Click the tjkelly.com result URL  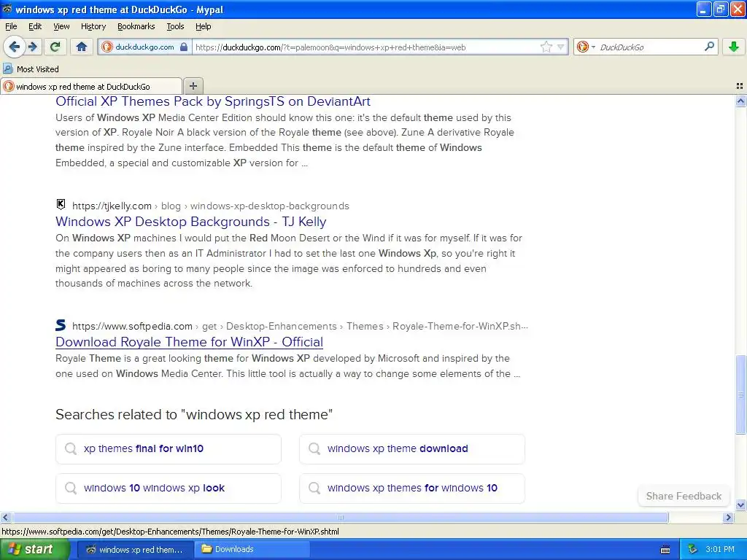coord(211,206)
